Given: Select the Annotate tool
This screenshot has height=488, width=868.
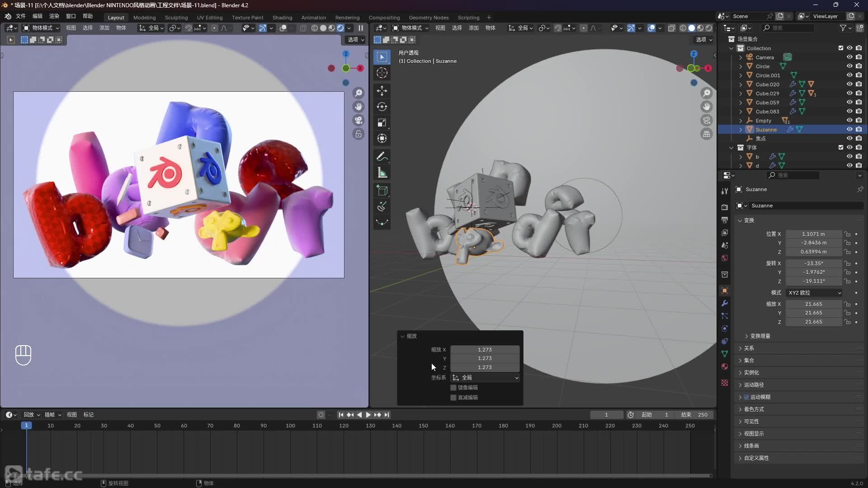Looking at the screenshot, I should (382, 157).
